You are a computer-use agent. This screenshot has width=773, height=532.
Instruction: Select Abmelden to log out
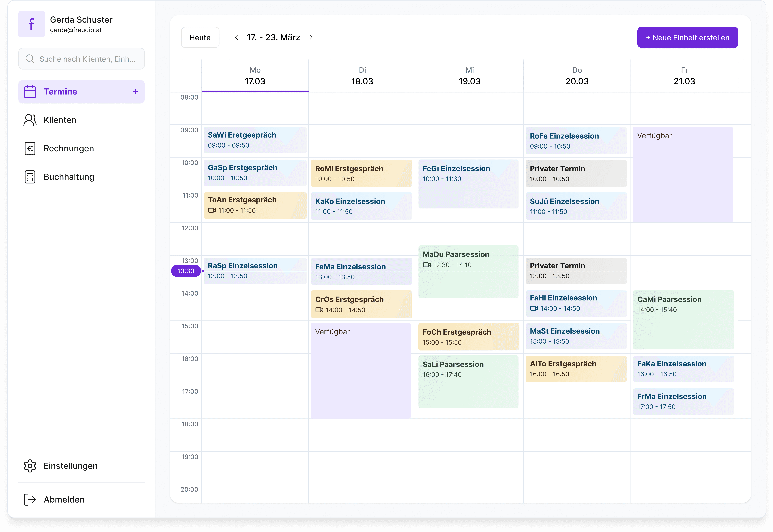click(82, 500)
